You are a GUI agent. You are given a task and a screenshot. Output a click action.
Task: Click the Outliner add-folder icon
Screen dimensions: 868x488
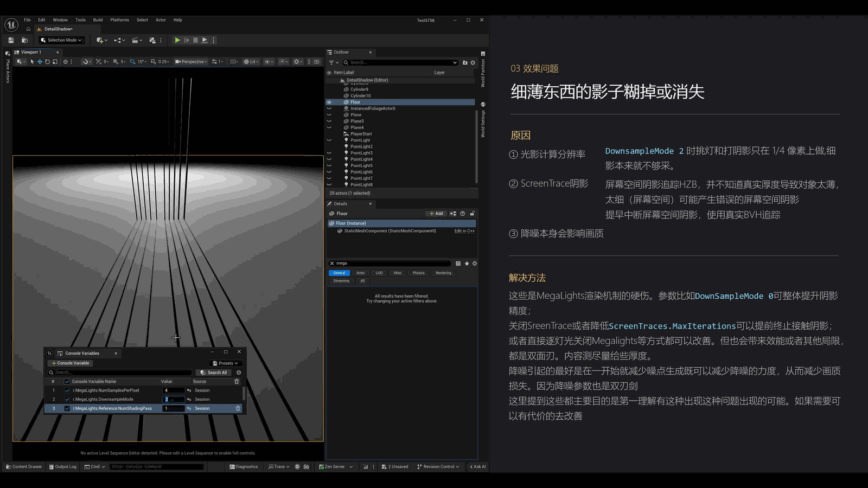465,62
